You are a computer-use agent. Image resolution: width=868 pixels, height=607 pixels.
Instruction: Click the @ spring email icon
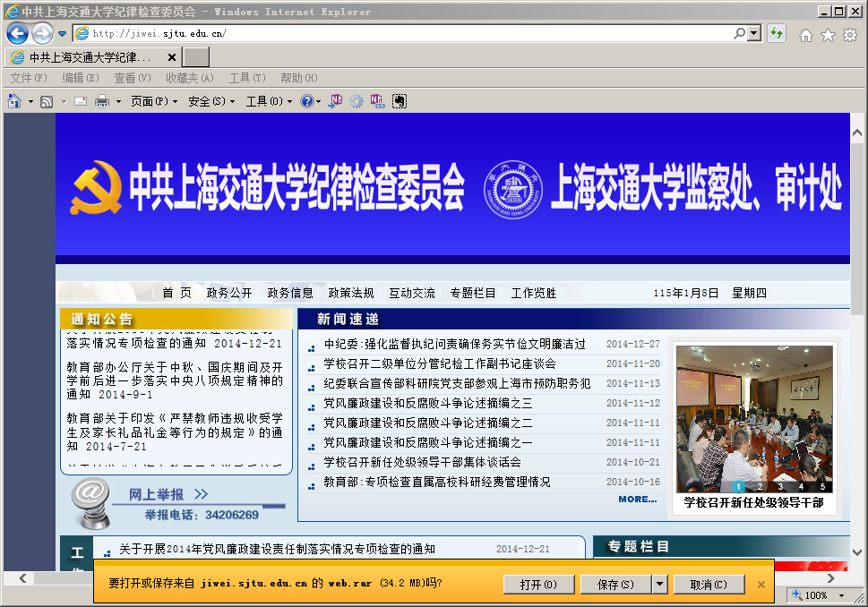[90, 503]
